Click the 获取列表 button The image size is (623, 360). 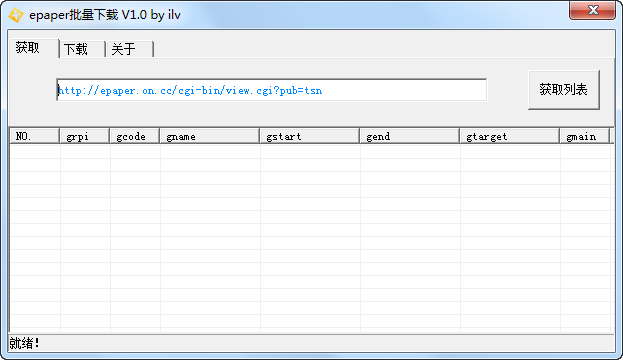[x=564, y=90]
